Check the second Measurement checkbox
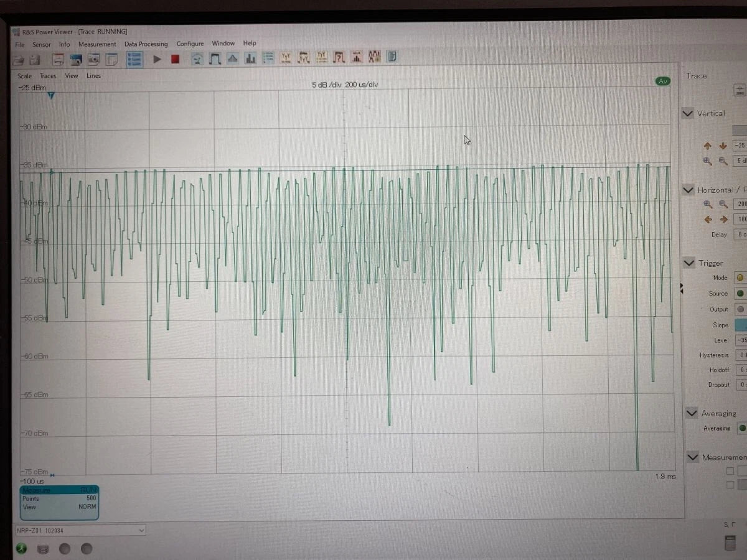The image size is (747, 560). click(730, 485)
